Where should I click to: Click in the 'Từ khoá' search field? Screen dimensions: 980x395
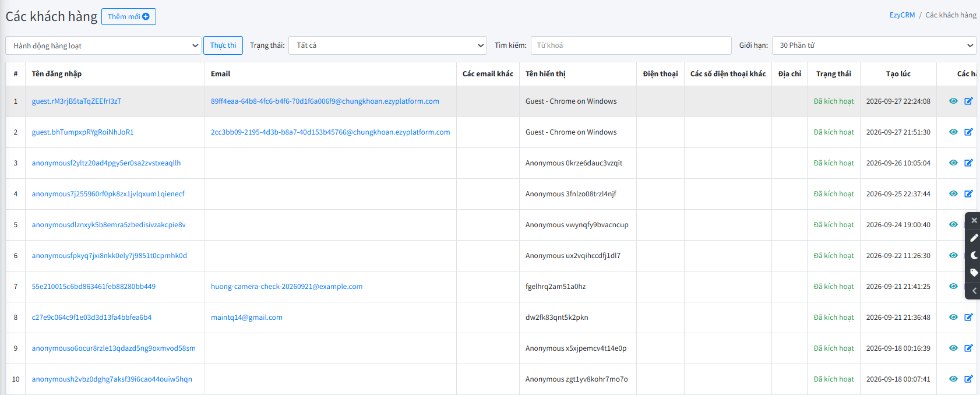pyautogui.click(x=631, y=45)
